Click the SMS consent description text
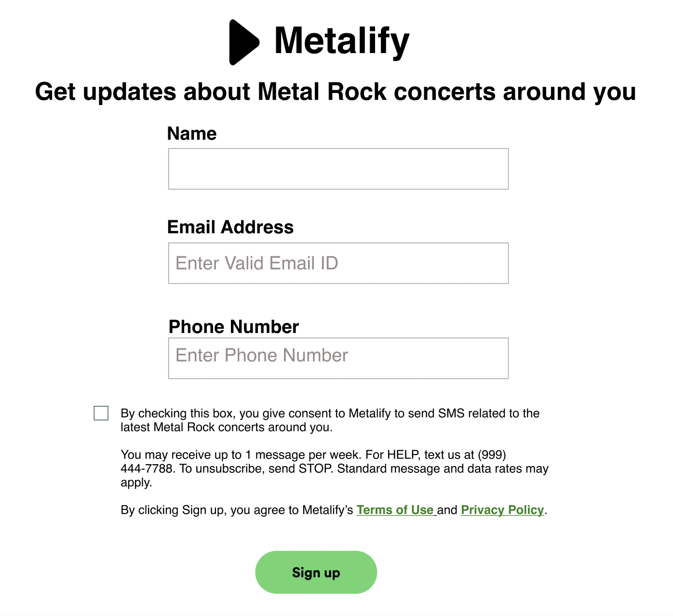 click(330, 420)
